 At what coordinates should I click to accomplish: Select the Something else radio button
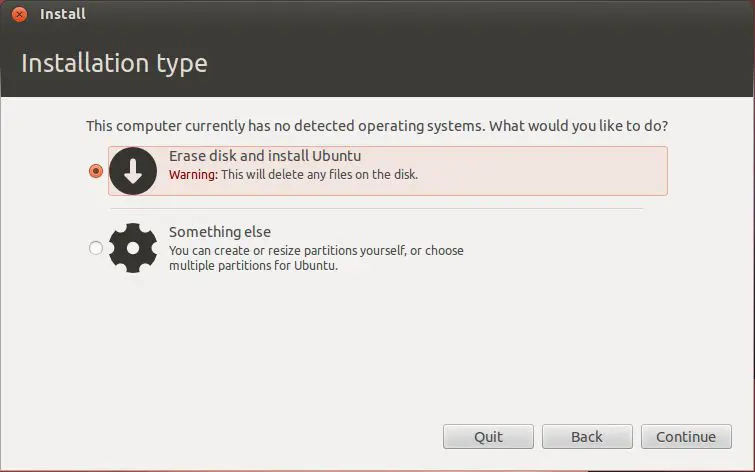(96, 248)
